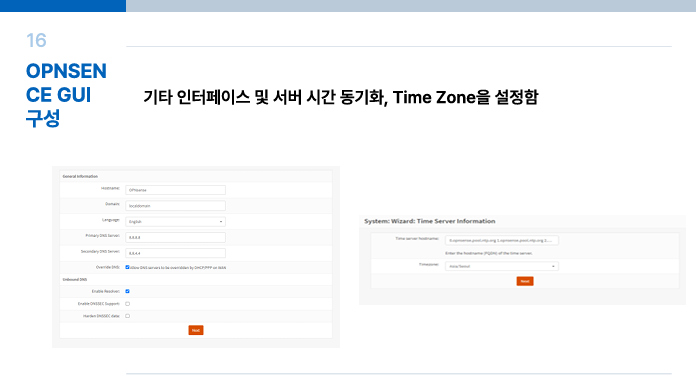The width and height of the screenshot is (696, 388).
Task: Open the Language dropdown set to English
Action: point(175,222)
